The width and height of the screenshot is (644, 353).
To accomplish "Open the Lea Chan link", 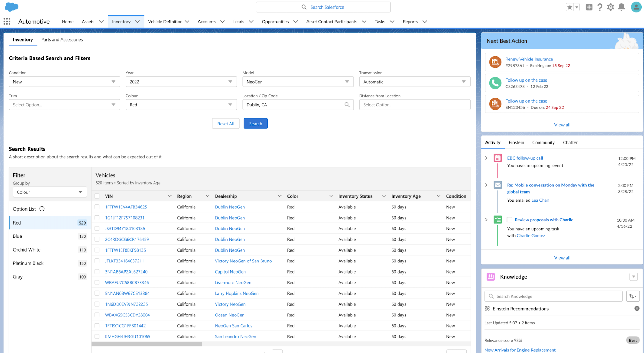I will tap(540, 200).
